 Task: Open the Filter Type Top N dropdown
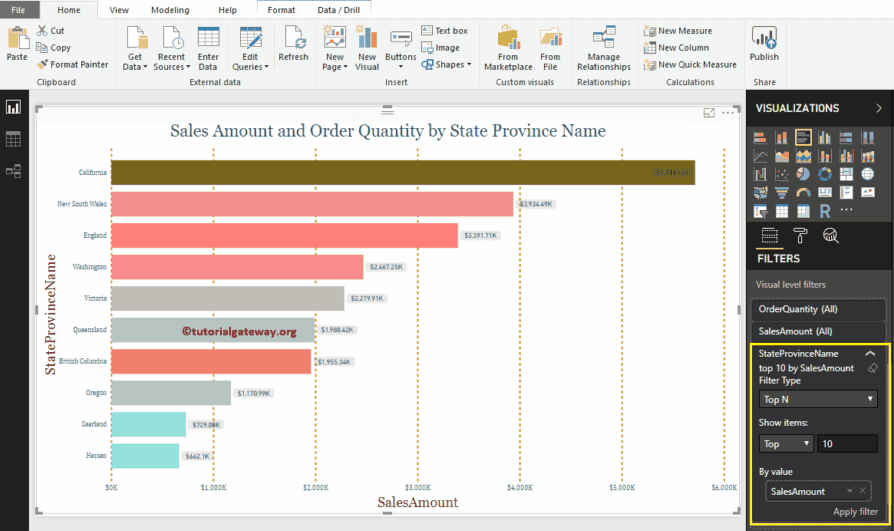click(818, 399)
